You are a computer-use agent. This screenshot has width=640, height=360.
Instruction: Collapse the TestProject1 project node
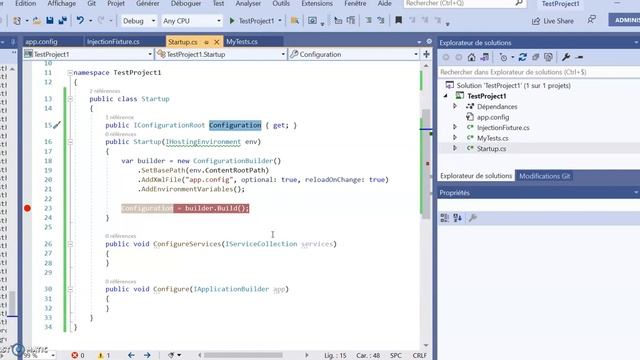[446, 96]
